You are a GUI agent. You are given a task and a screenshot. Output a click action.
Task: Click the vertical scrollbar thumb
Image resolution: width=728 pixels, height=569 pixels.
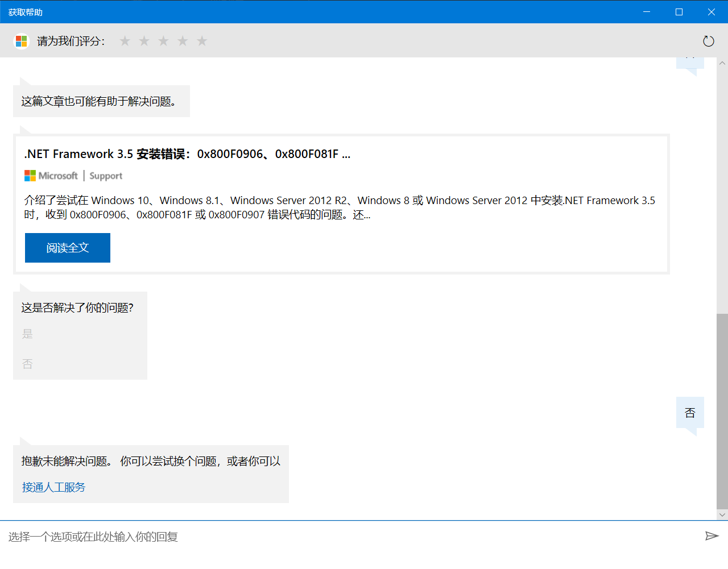722,411
